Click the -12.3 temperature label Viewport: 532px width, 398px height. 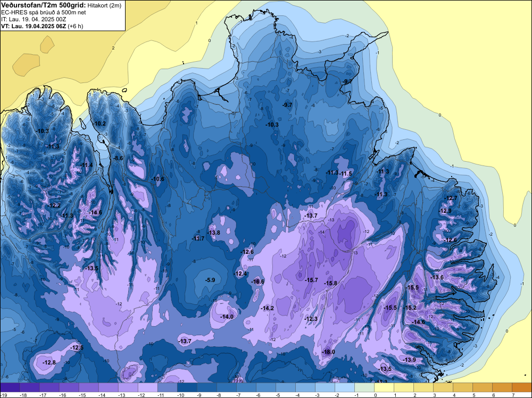click(x=311, y=319)
